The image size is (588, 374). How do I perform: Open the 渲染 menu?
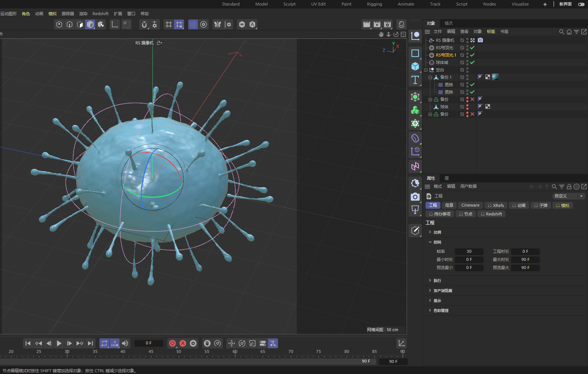tap(83, 14)
